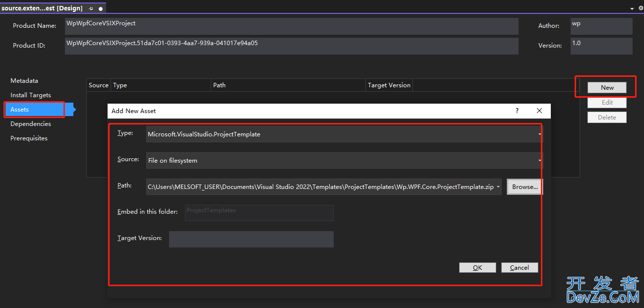Click the Target Version input field in dialog

tap(251, 239)
